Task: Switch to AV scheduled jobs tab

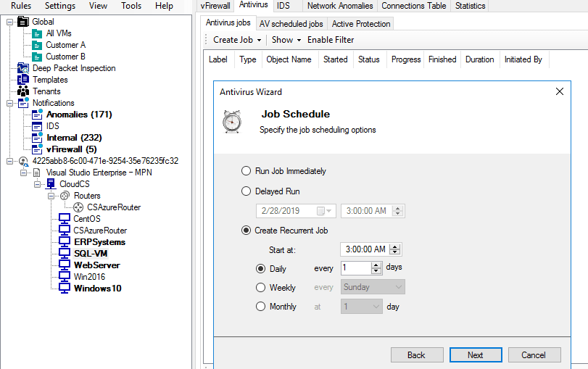Action: 291,24
